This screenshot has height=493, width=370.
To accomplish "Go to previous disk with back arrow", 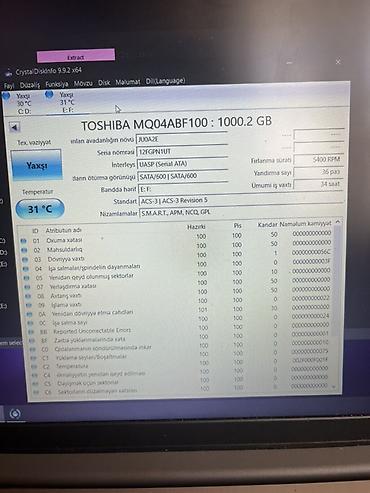I will [x=14, y=127].
